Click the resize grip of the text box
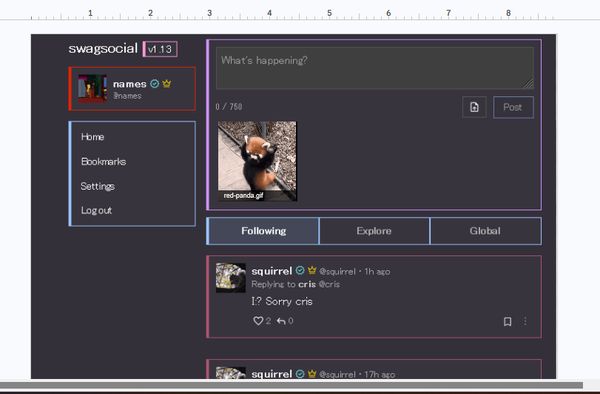The image size is (600, 394). [x=528, y=84]
